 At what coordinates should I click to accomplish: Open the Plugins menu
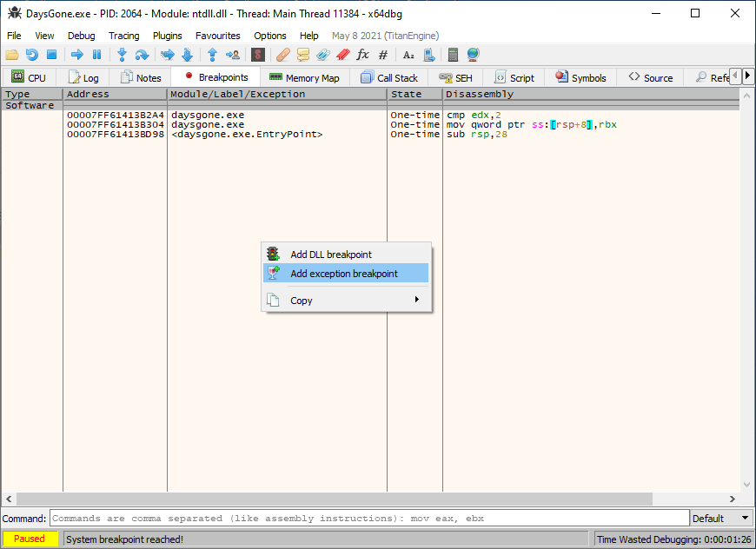(x=167, y=36)
